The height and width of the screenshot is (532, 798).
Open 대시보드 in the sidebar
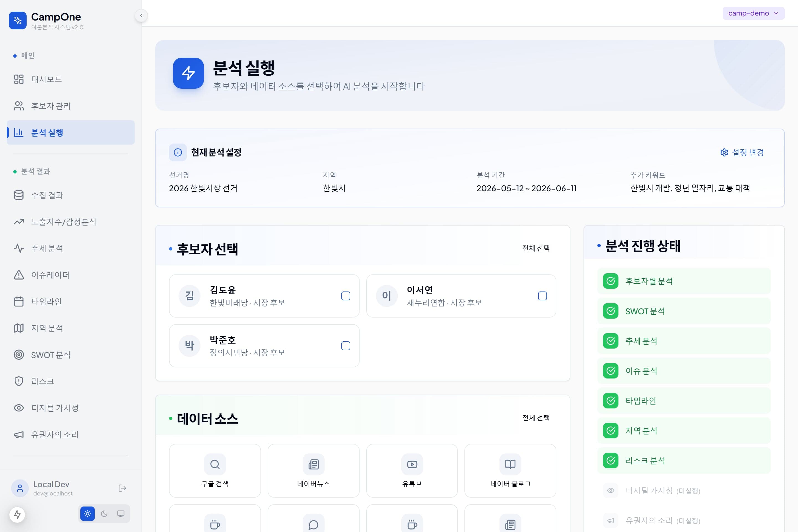pyautogui.click(x=71, y=80)
